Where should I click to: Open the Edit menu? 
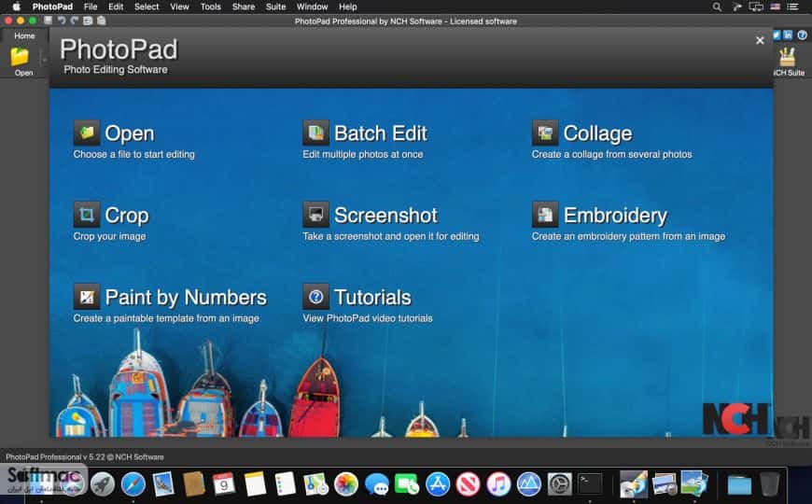pyautogui.click(x=116, y=7)
